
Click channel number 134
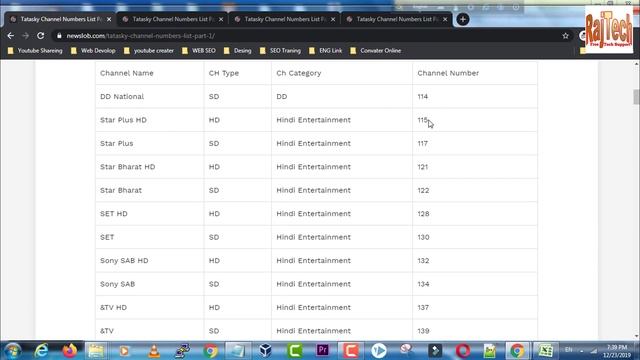click(x=423, y=284)
